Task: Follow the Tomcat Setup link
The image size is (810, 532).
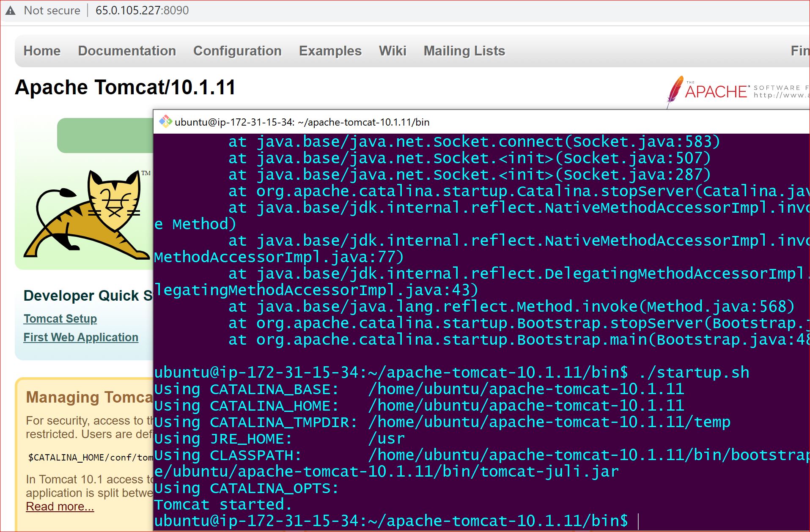Action: (60, 318)
